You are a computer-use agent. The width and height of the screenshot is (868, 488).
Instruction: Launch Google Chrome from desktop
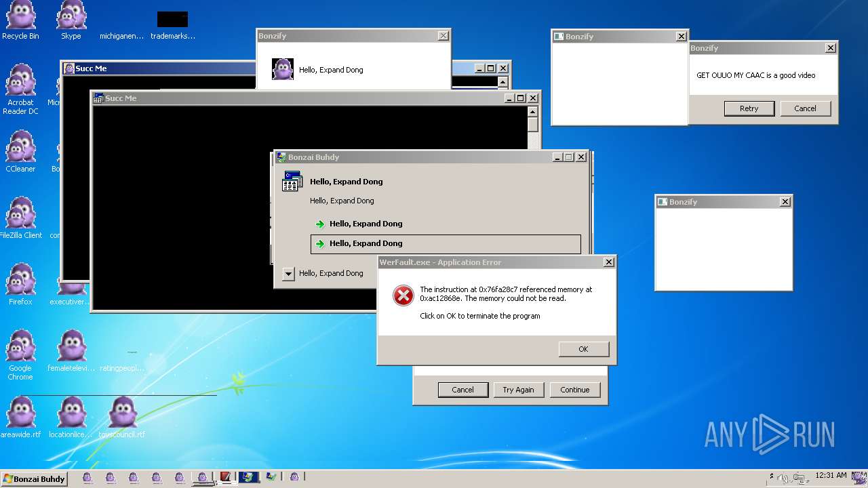[20, 355]
